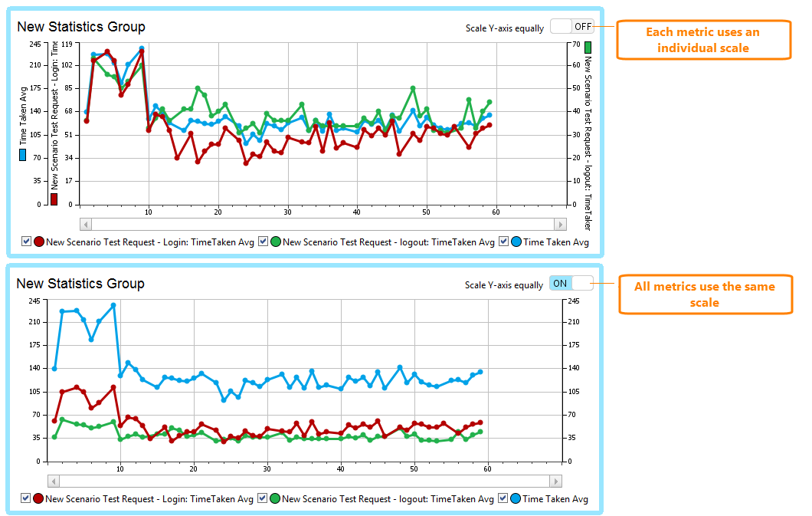Click red Login circle icon in top legend
This screenshot has width=812, height=516.
point(39,242)
